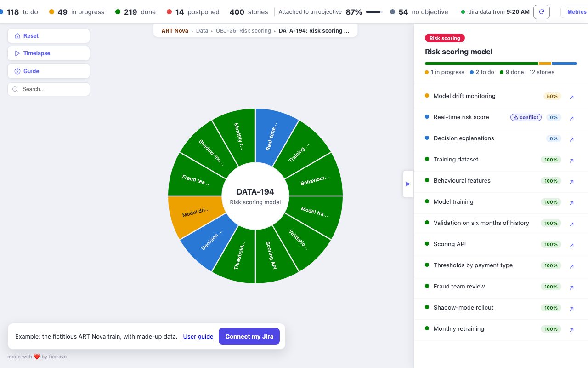Go to Data in the breadcrumb
This screenshot has height=368, width=588.
pyautogui.click(x=202, y=31)
